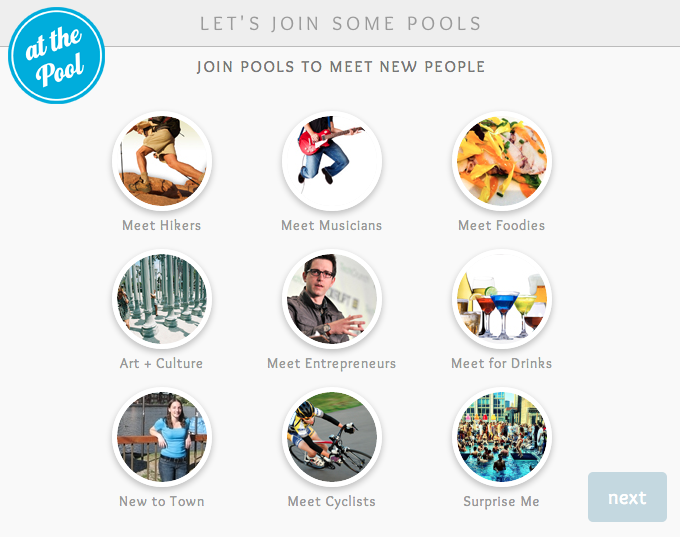Click the New to Town text label
The height and width of the screenshot is (537, 680).
(x=162, y=502)
